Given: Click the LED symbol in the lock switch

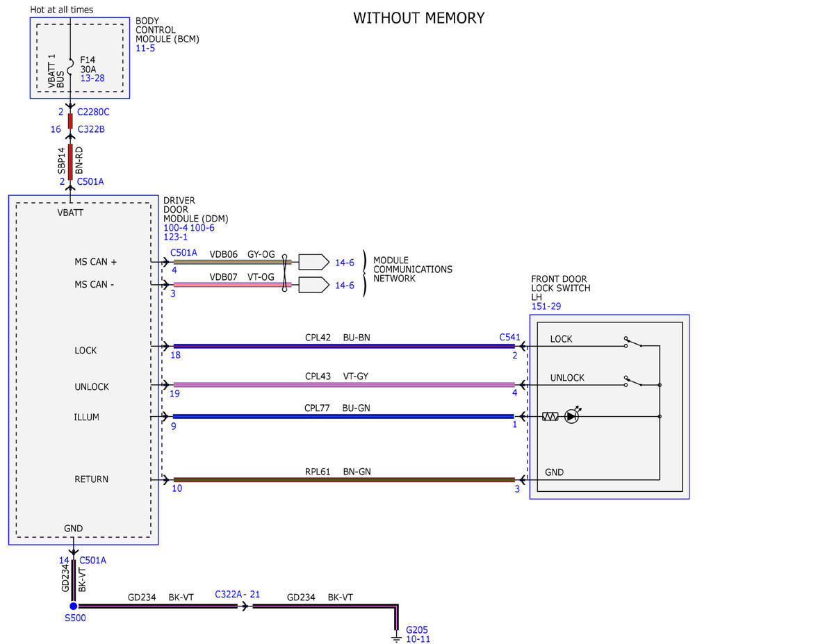Looking at the screenshot, I should tap(572, 417).
